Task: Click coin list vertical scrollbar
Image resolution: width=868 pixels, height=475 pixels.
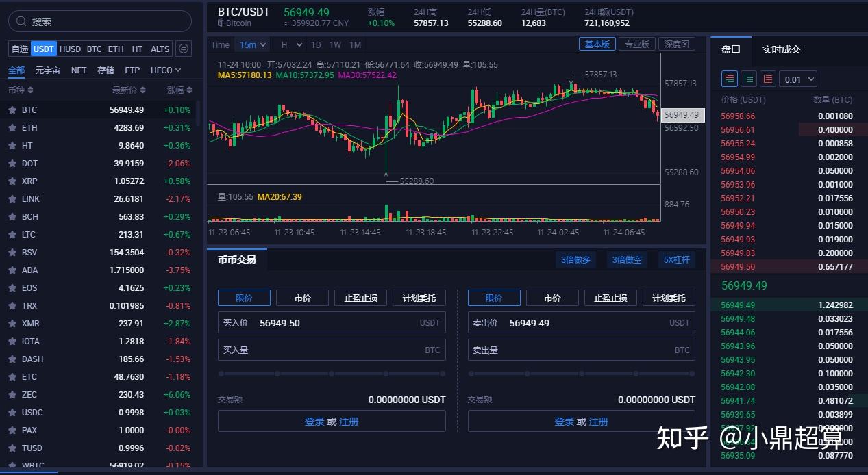Action: click(199, 113)
